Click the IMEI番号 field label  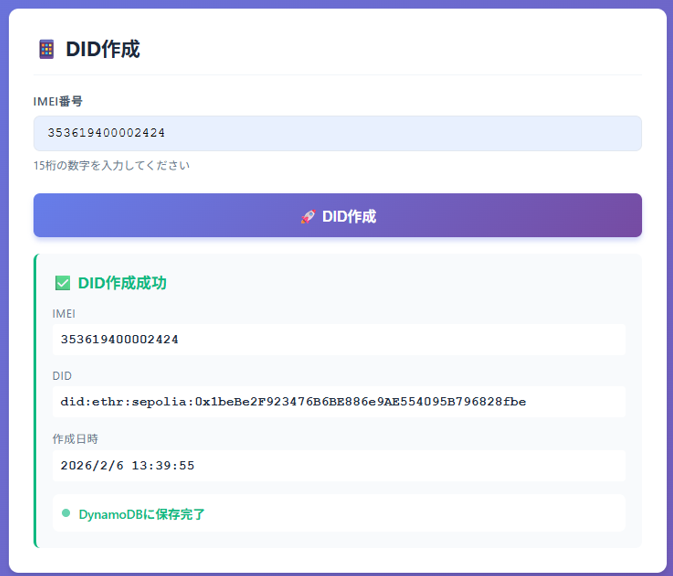pos(58,101)
